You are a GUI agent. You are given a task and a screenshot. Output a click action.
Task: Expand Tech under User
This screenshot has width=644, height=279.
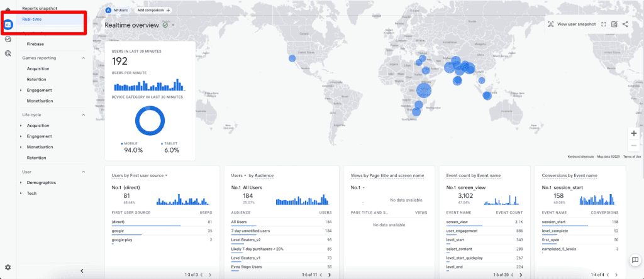[21, 194]
